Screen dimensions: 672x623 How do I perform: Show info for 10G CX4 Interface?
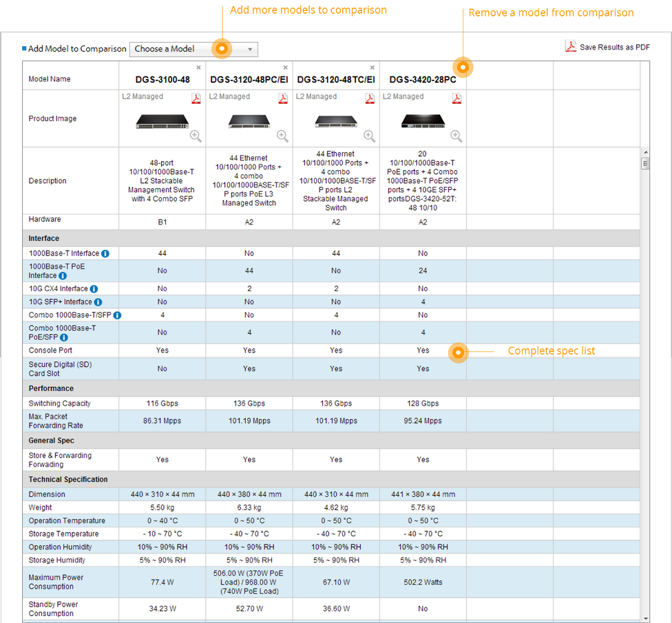(x=94, y=289)
